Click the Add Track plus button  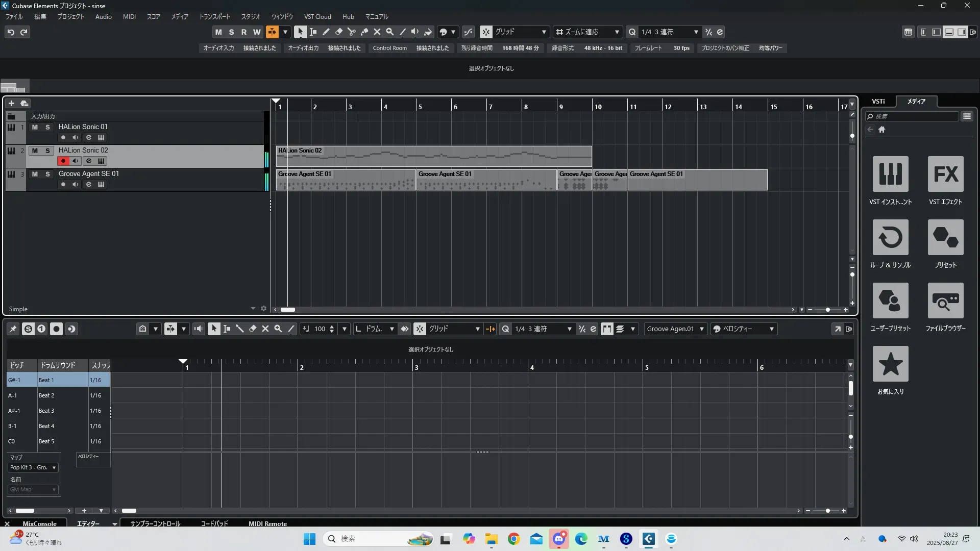[x=11, y=104]
